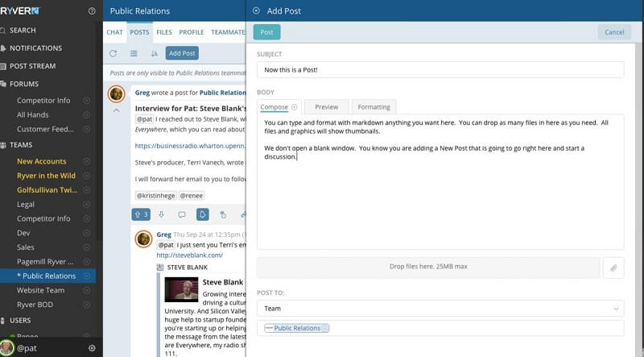Screen dimensions: 644x357
Task: Open the posts filter options icon
Action: 134,53
